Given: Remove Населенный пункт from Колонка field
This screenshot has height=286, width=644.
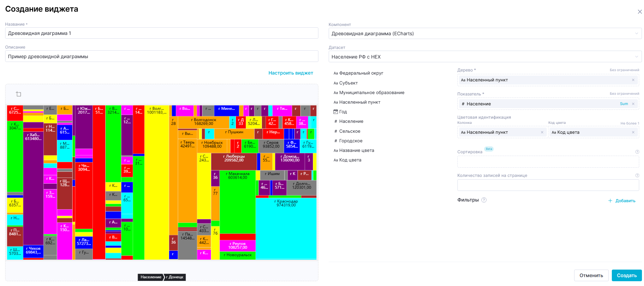Looking at the screenshot, I should pyautogui.click(x=542, y=132).
